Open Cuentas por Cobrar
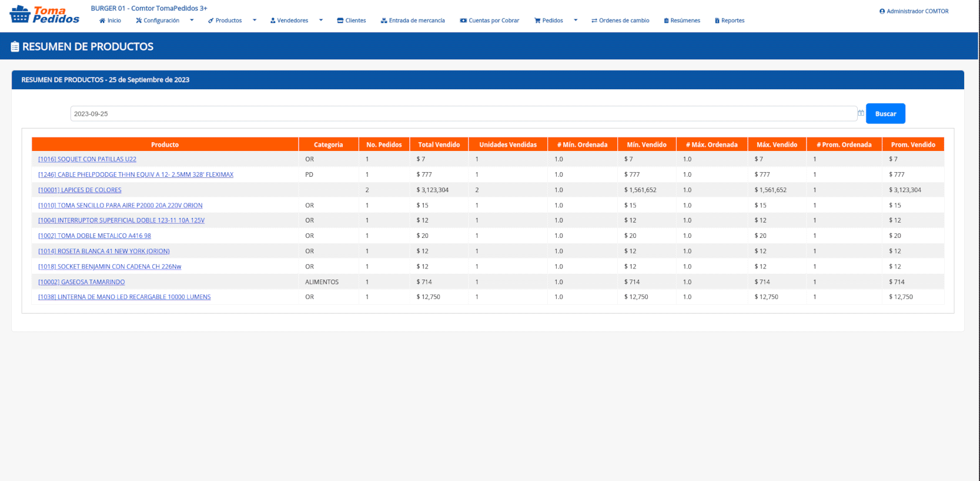980x481 pixels. pyautogui.click(x=490, y=21)
